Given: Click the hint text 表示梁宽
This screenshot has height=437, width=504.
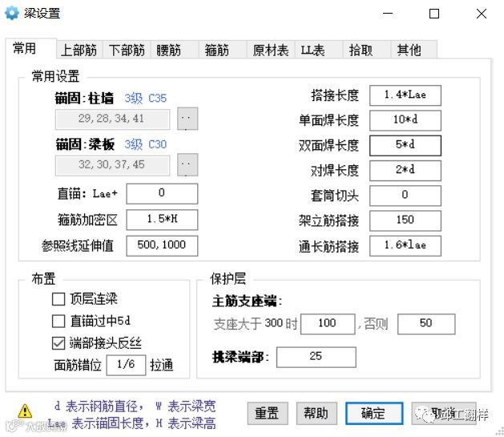Looking at the screenshot, I should tap(192, 407).
